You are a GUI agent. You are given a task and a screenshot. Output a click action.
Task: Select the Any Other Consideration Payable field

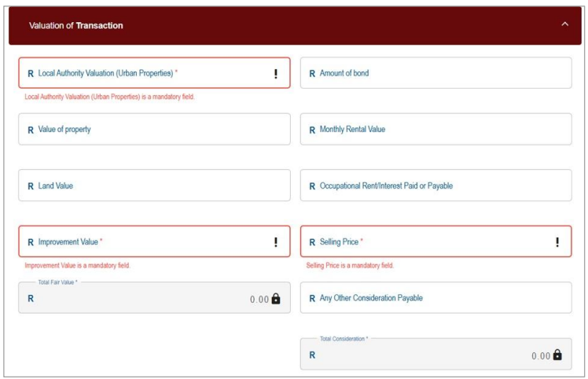coord(435,299)
